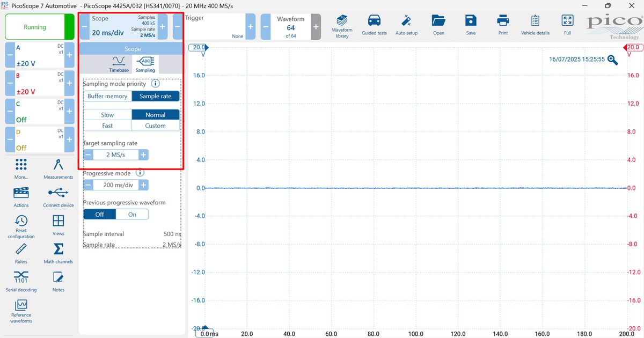Switch to the Sampling tab
The width and height of the screenshot is (644, 338).
pos(145,64)
